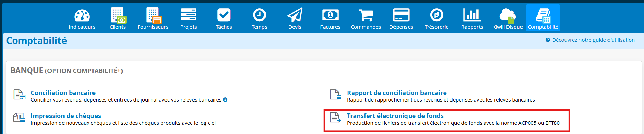The height and width of the screenshot is (134, 644).
Task: Open the Fournisseurs module icon
Action: click(154, 15)
